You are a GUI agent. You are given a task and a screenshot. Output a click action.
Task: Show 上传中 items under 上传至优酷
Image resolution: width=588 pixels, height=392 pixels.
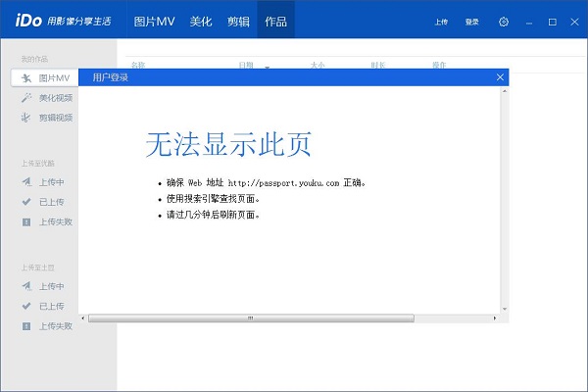[52, 181]
